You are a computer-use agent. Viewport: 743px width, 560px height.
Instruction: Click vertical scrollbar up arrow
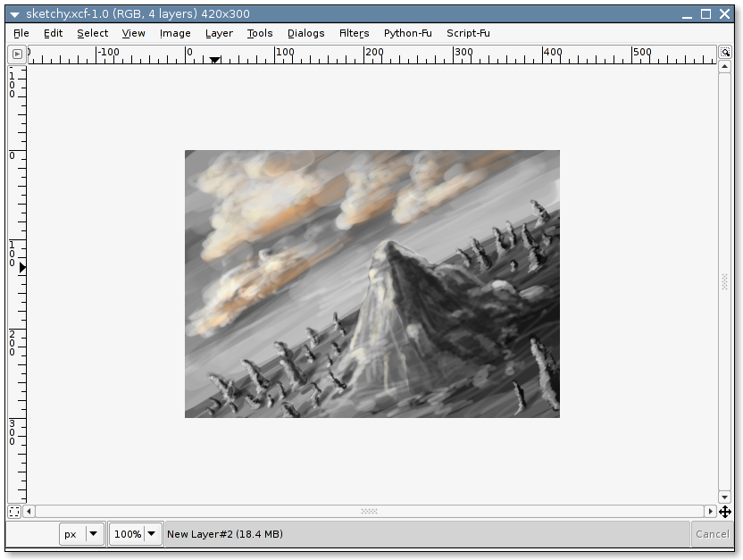[x=724, y=67]
